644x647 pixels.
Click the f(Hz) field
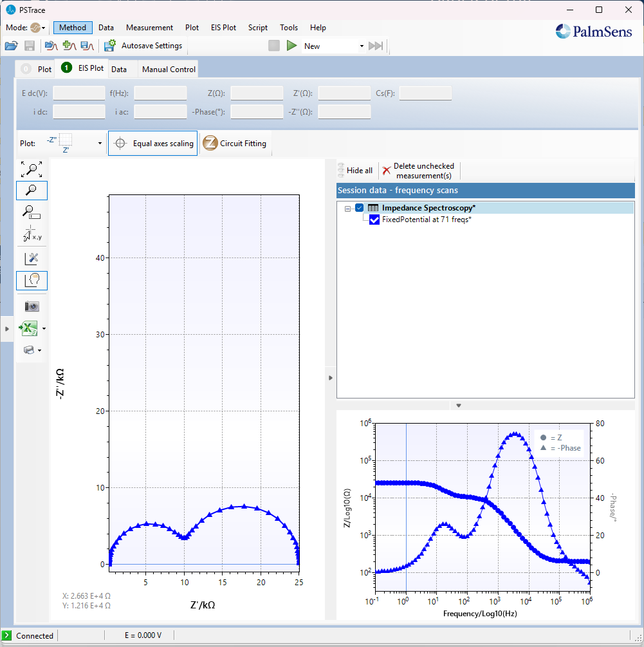(x=160, y=93)
